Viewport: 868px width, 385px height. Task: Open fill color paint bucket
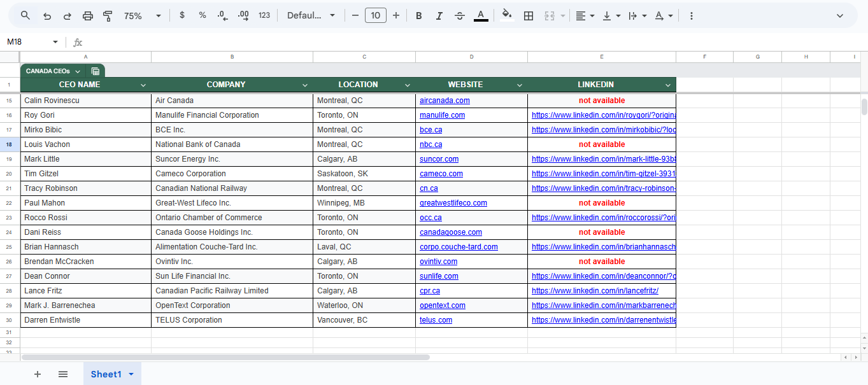point(507,15)
